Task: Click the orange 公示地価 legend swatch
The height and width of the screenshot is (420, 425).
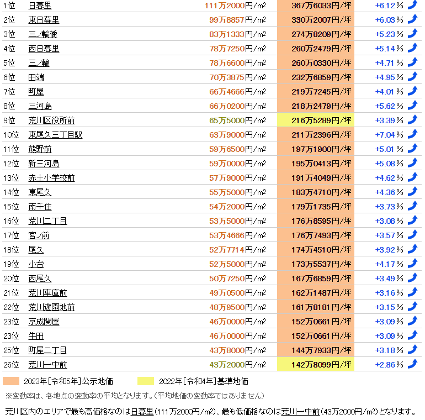Action: point(11,381)
